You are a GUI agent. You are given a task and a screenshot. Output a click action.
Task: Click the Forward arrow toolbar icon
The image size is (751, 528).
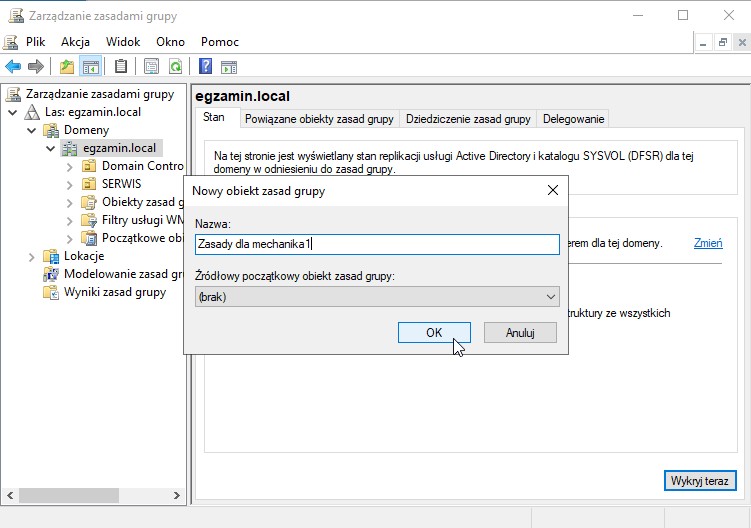point(36,67)
